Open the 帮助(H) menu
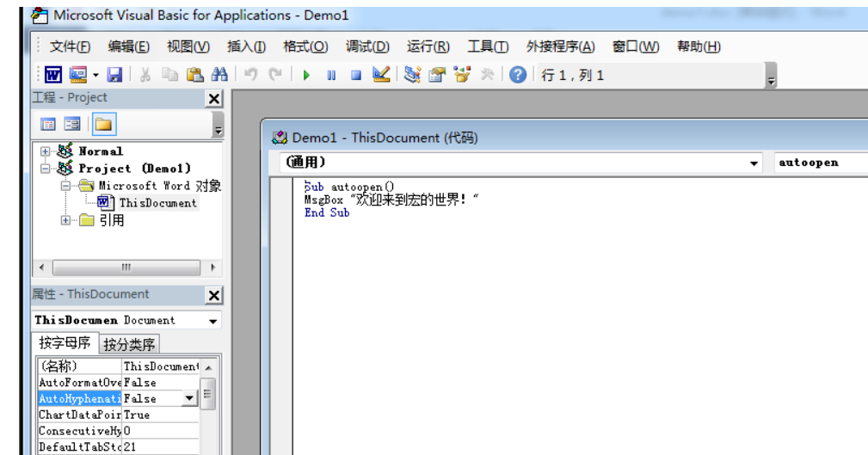Screen dimensions: 868x455 (699, 46)
